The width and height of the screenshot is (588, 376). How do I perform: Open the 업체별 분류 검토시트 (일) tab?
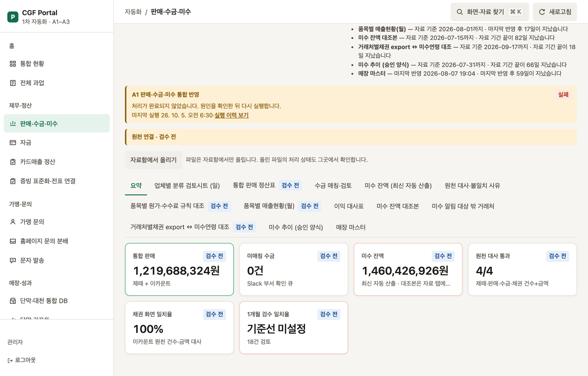[187, 186]
